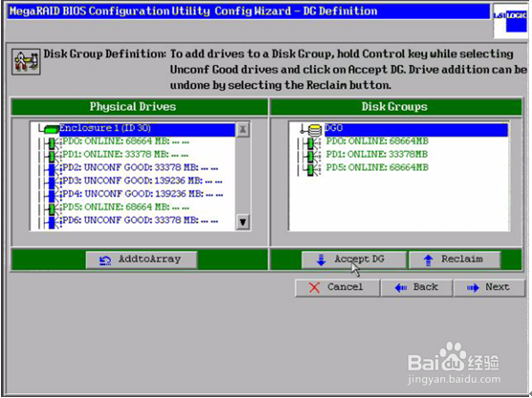Click the Accept DG button
The image size is (532, 398).
354,260
